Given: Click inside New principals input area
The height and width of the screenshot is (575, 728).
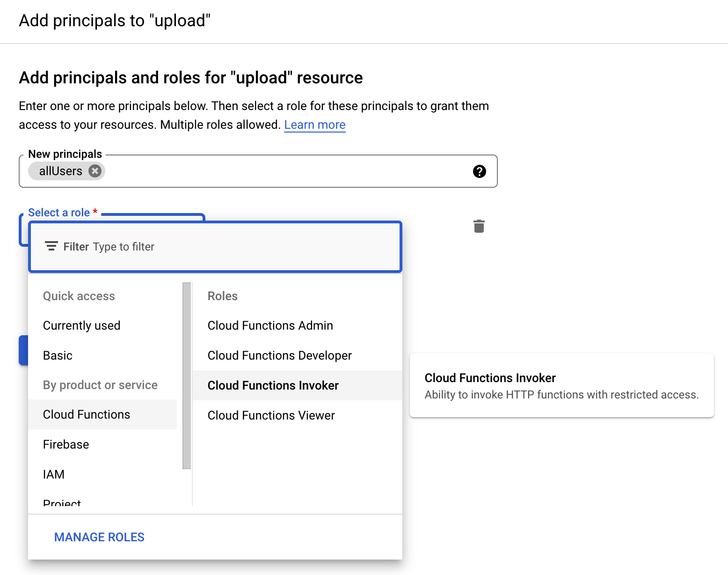Looking at the screenshot, I should [281, 171].
